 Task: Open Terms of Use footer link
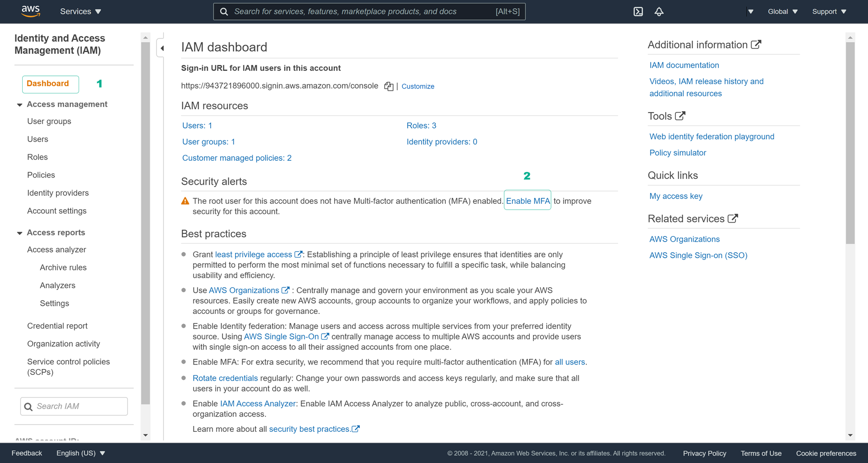pos(761,454)
